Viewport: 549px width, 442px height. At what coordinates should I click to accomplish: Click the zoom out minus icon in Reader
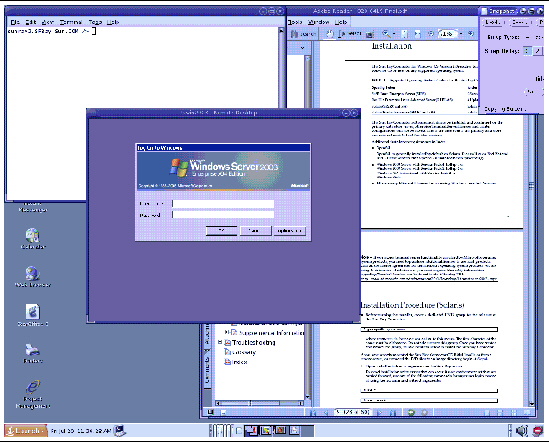tap(431, 34)
